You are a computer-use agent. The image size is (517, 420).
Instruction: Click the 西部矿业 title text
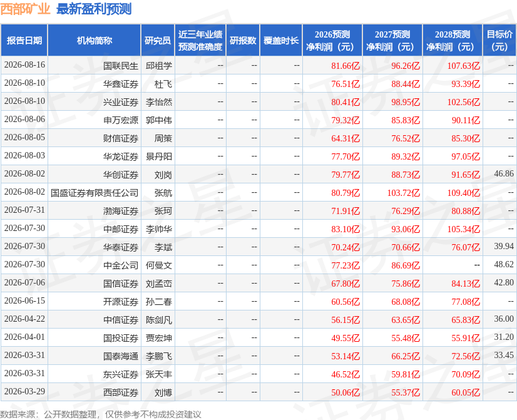(25, 9)
